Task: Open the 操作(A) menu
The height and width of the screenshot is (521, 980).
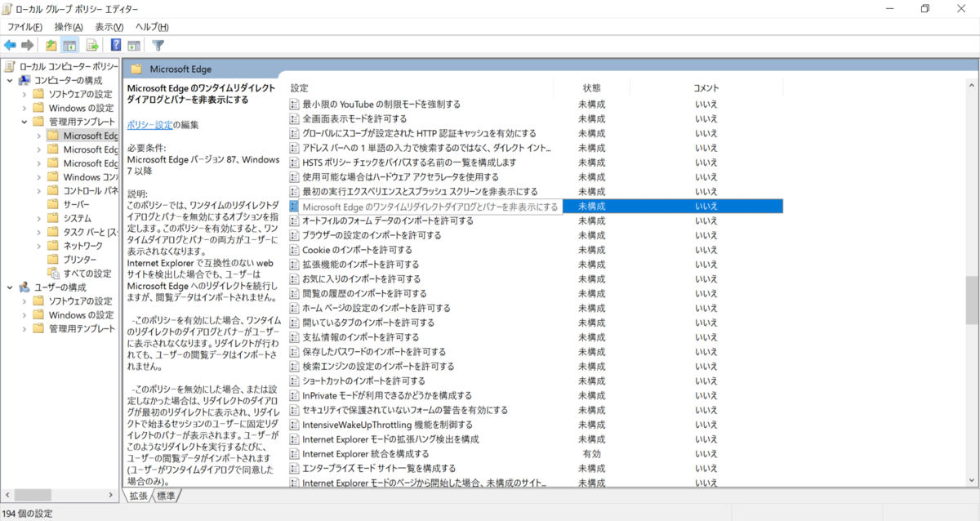Action: pyautogui.click(x=69, y=27)
